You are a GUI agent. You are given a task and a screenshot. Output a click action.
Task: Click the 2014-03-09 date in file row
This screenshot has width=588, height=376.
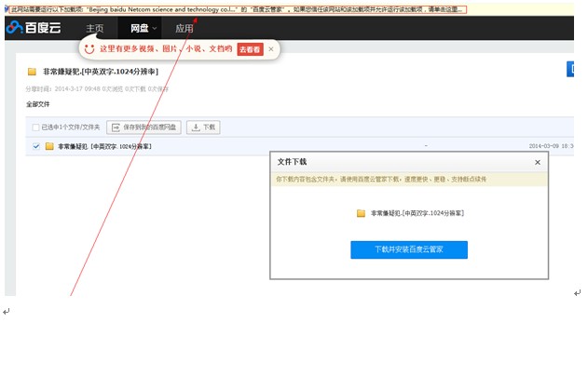(x=552, y=146)
